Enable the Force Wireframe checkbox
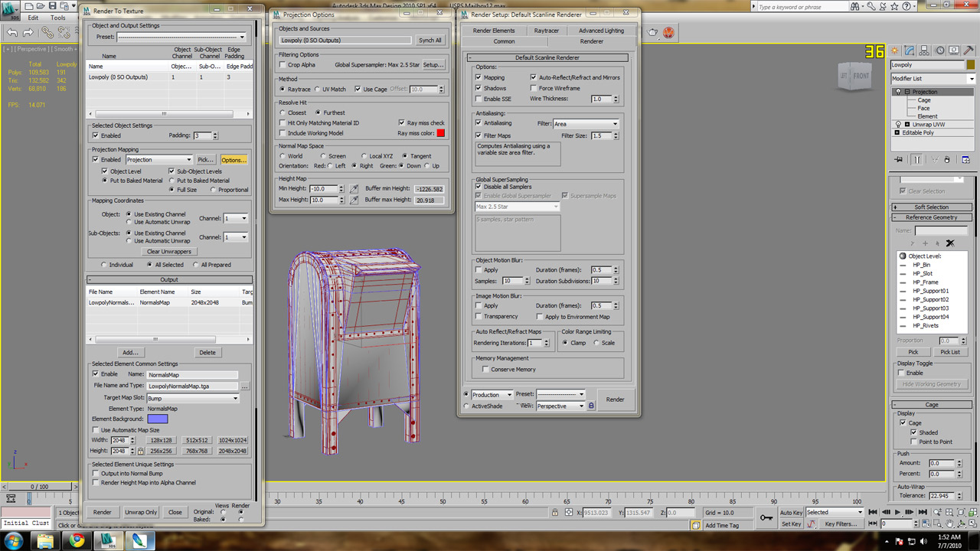Image resolution: width=980 pixels, height=551 pixels. point(534,88)
